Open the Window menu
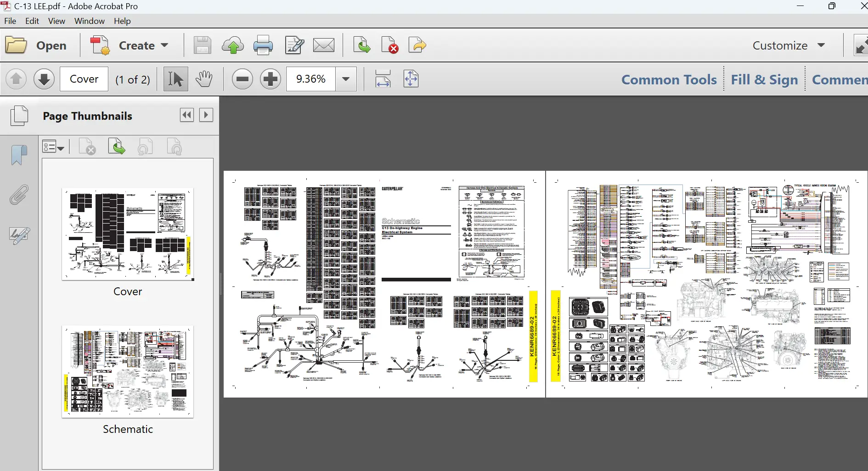 click(90, 21)
